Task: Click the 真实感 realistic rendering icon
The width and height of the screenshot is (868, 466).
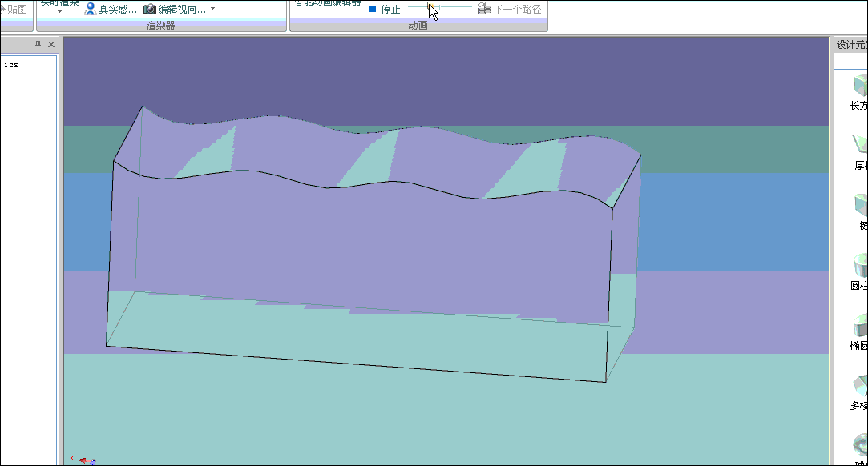Action: 91,10
